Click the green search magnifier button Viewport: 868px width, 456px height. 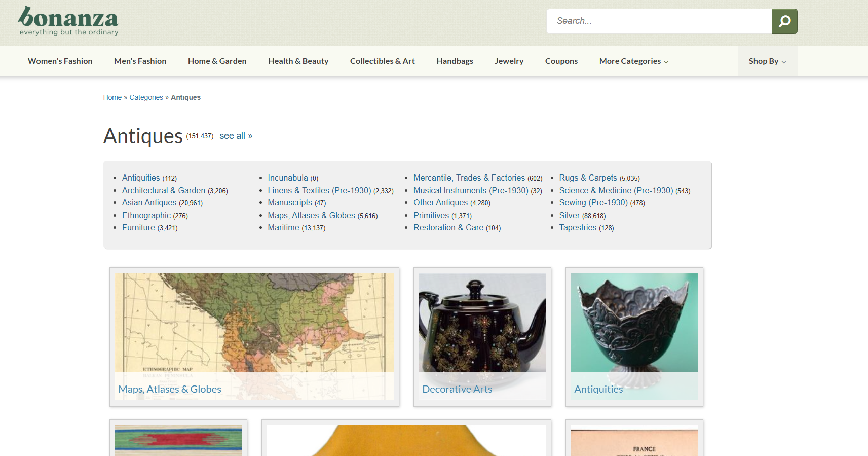click(x=784, y=21)
